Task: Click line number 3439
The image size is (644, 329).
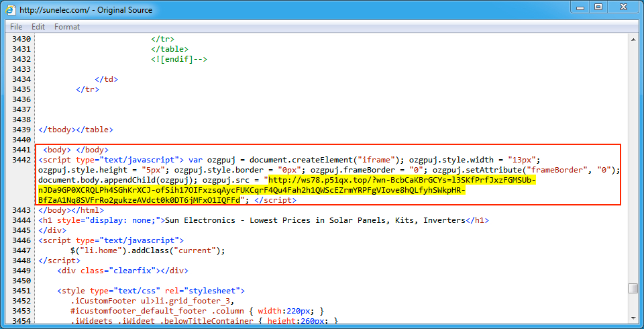Action: pyautogui.click(x=22, y=130)
